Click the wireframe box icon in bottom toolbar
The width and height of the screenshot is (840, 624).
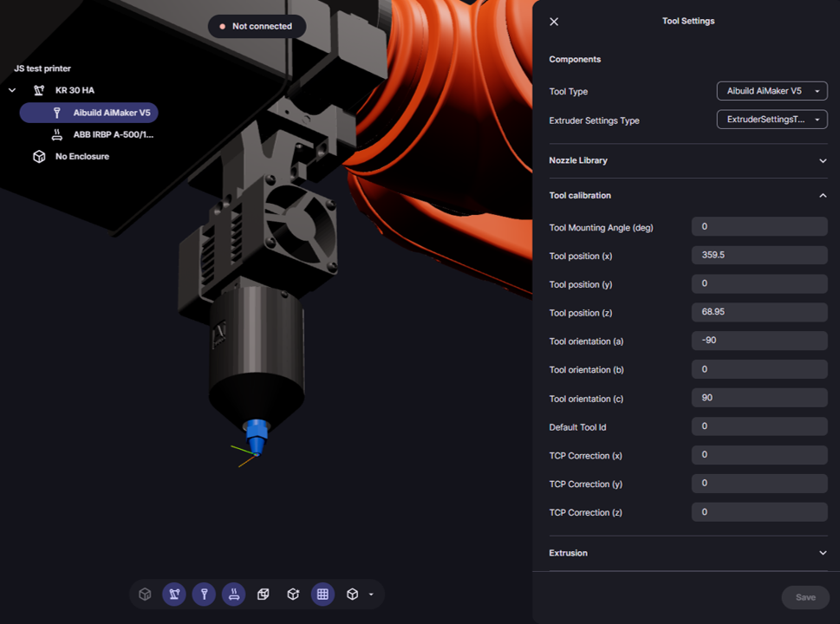click(x=264, y=595)
